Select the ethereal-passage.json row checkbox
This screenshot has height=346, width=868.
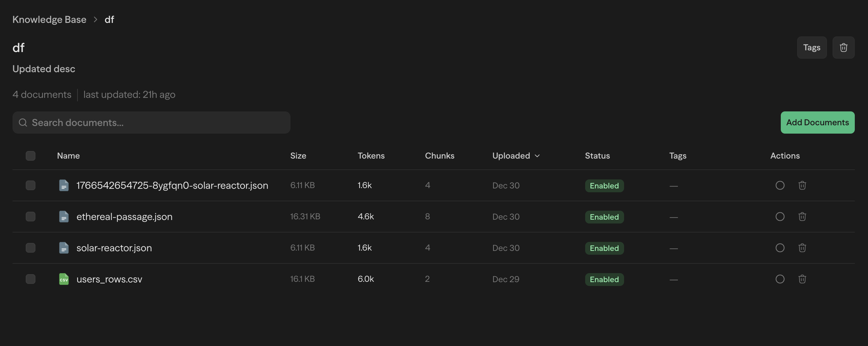[x=31, y=217]
